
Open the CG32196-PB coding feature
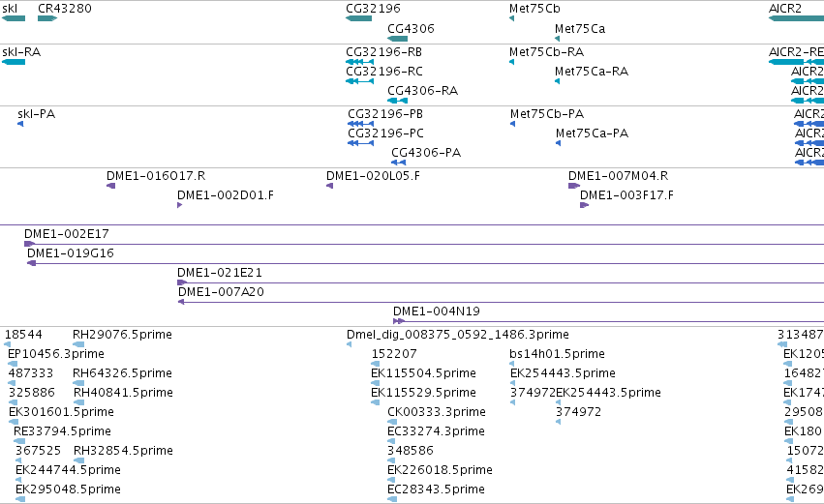coord(361,124)
